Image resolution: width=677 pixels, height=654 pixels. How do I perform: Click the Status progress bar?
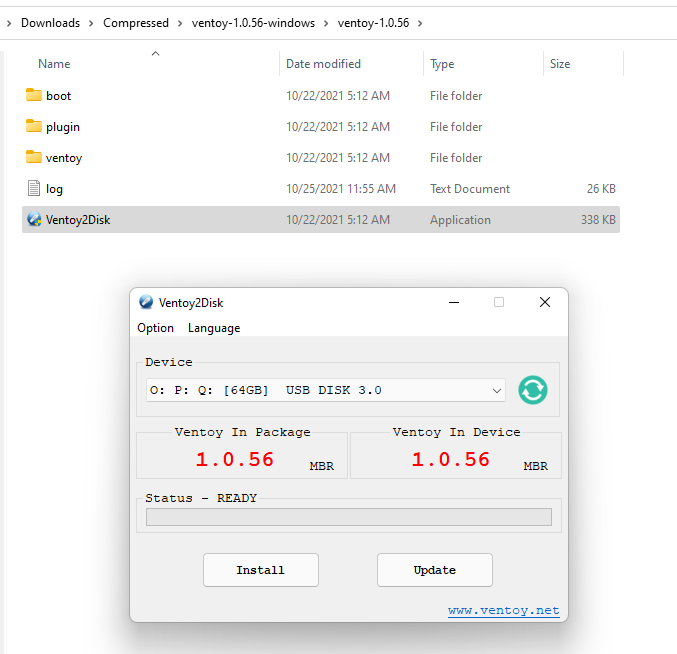click(349, 517)
